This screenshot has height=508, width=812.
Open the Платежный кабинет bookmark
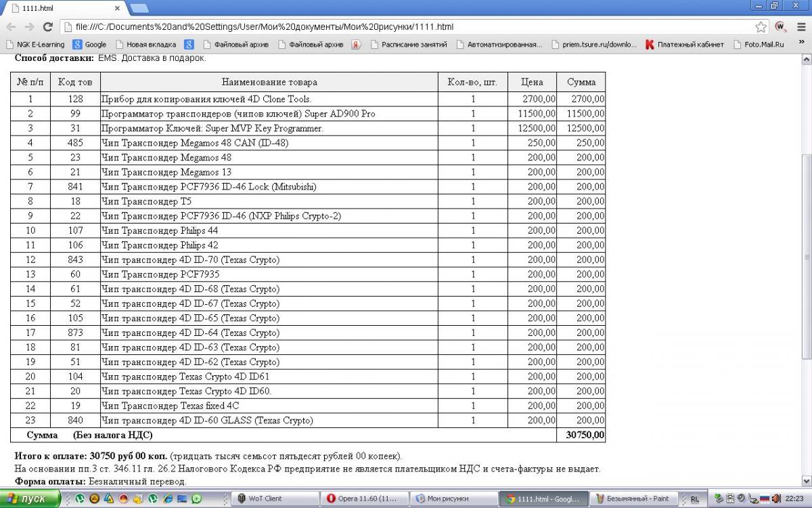point(684,45)
